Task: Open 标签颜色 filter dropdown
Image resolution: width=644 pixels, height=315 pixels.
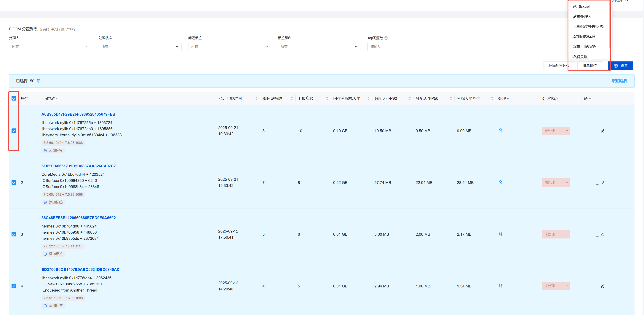Action: click(x=319, y=47)
